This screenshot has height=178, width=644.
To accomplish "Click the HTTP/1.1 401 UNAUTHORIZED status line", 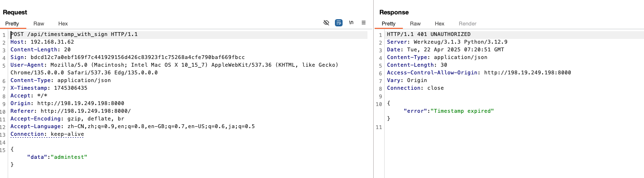I will point(429,35).
